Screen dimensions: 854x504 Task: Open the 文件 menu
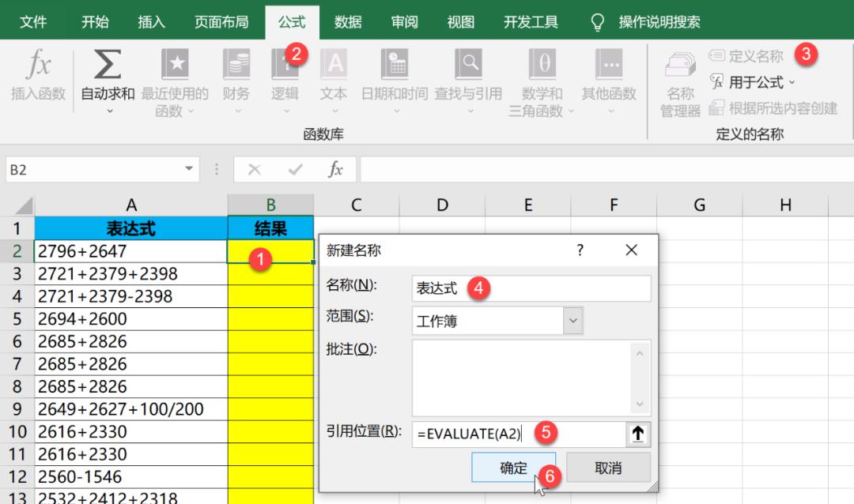pos(32,21)
